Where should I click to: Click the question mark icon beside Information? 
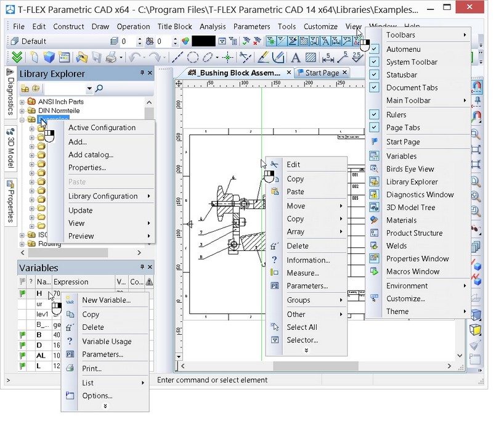274,260
